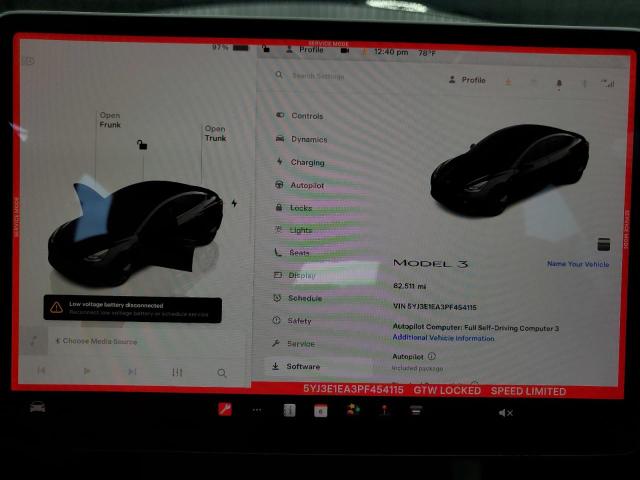Viewport: 640px width, 480px height.
Task: Tap the battery level indicator
Action: [230, 47]
